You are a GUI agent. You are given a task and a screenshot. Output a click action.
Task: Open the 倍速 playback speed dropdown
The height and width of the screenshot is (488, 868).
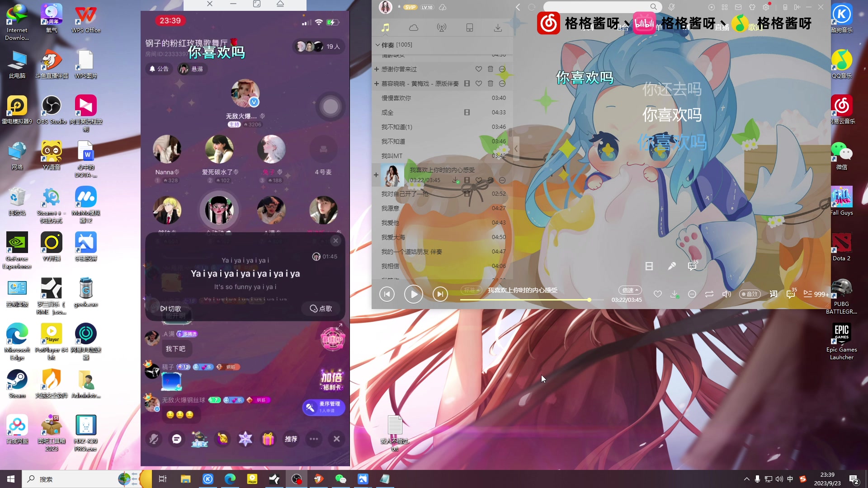630,290
